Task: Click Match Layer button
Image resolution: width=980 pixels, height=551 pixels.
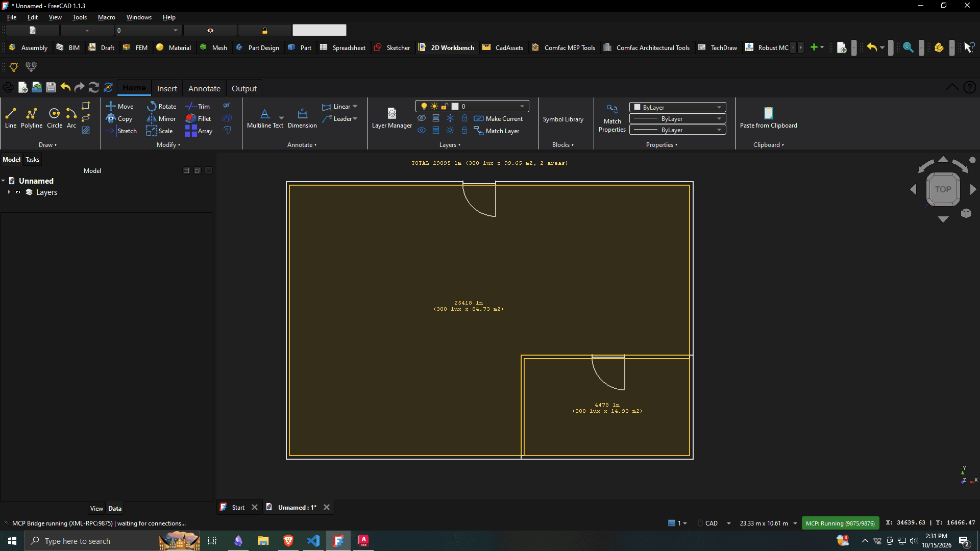Action: (497, 131)
